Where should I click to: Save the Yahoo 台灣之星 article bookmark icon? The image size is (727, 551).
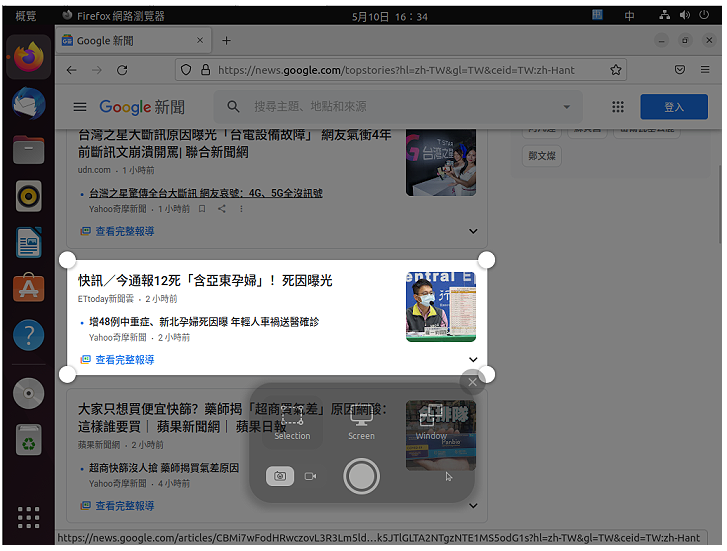[202, 209]
